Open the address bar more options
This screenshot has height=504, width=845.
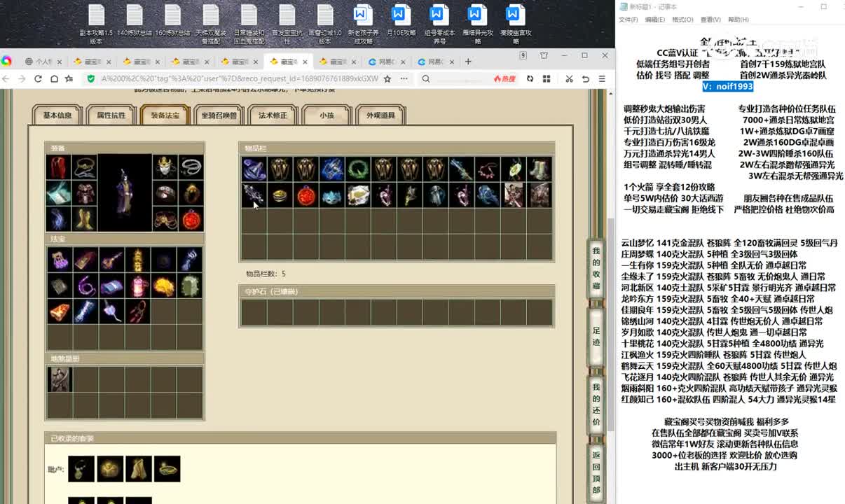(x=404, y=79)
